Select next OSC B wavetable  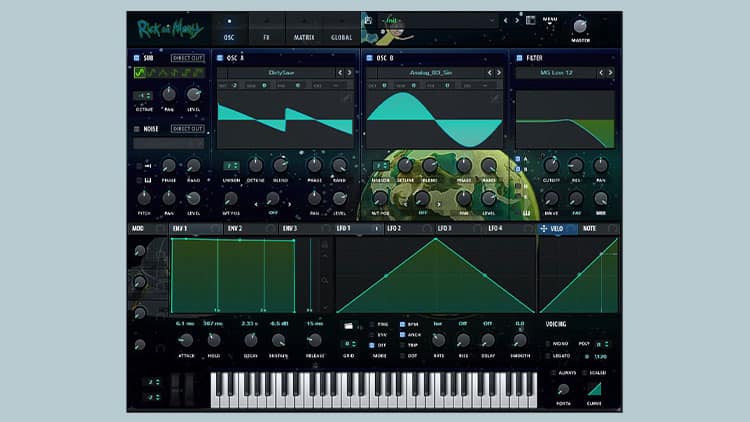[x=498, y=73]
